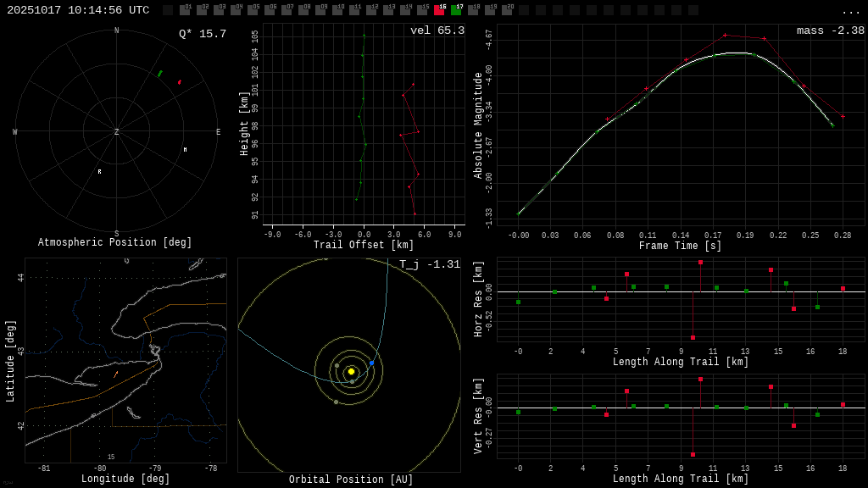868x488 pixels.
Task: Click the M marker in polar plot
Action: tap(185, 150)
